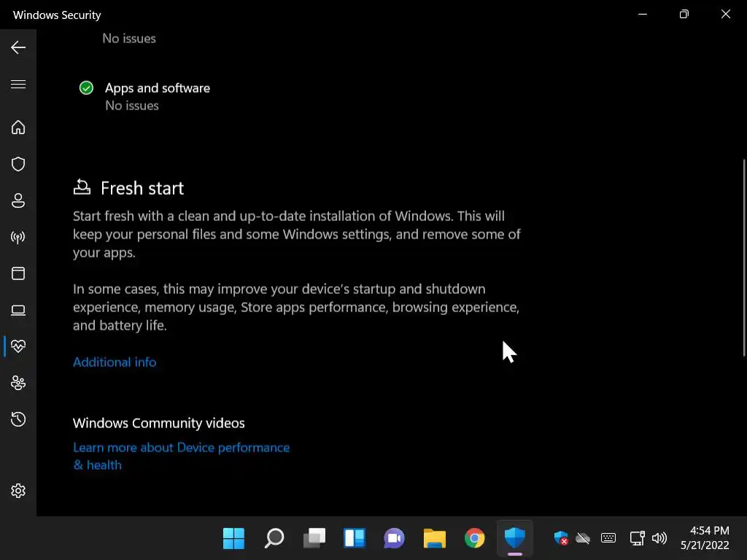Click the volume speaker tray icon
This screenshot has height=560, width=747.
(659, 538)
